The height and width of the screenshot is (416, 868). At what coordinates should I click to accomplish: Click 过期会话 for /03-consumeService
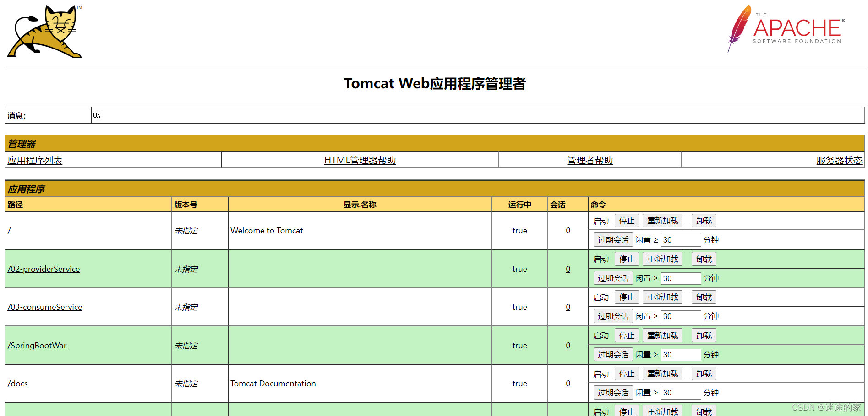point(613,316)
